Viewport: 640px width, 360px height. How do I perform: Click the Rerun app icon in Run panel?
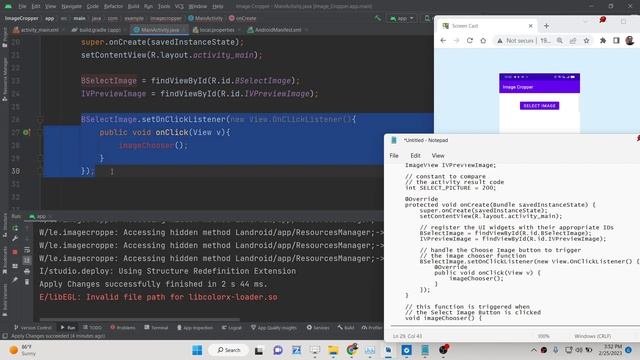tap(15, 228)
